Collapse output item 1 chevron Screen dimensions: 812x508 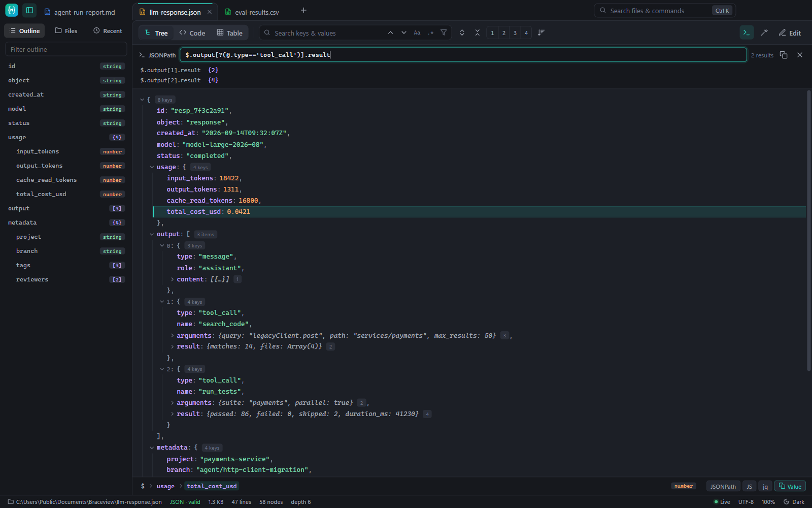[162, 302]
